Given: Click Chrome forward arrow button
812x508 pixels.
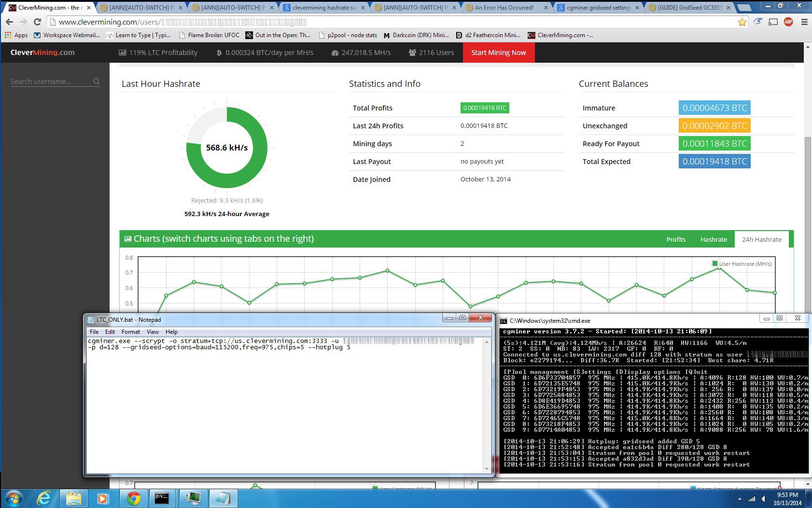Looking at the screenshot, I should point(23,22).
